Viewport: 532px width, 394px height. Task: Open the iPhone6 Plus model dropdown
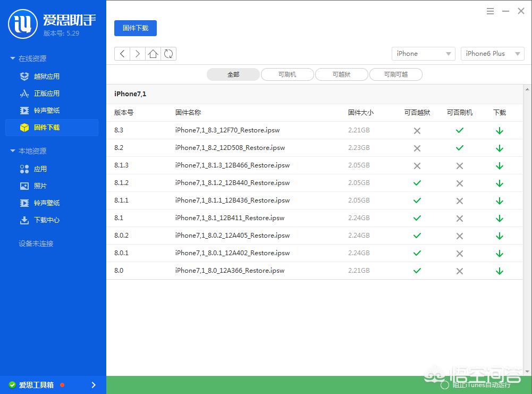pyautogui.click(x=492, y=54)
